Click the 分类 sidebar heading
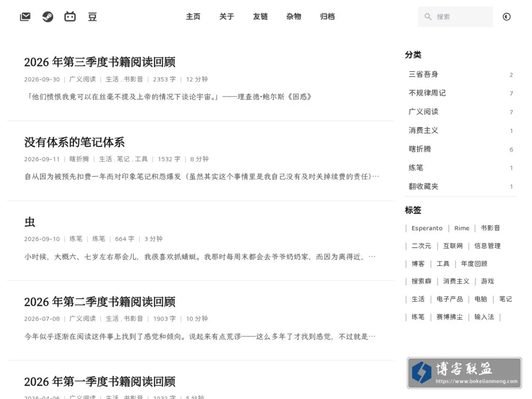The width and height of the screenshot is (532, 399). pos(413,55)
